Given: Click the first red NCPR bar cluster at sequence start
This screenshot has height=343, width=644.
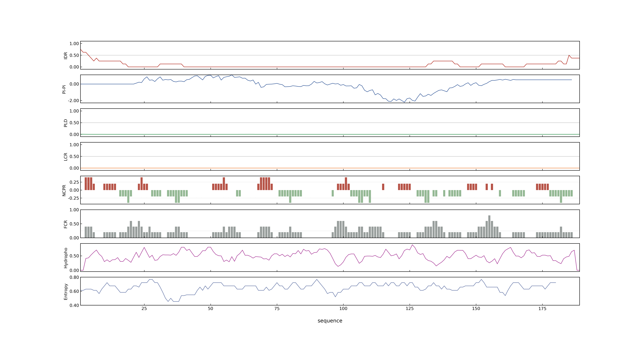Looking at the screenshot, I should click(90, 184).
